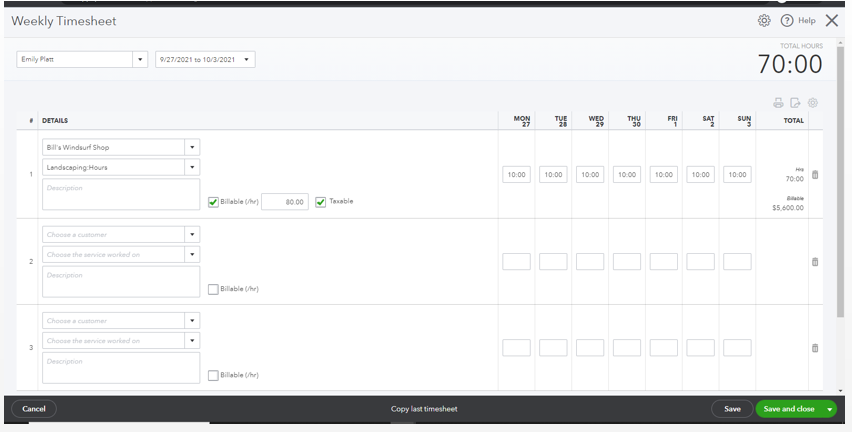Click the MON 27 column header
Screen dimensions: 852x432
(522, 121)
